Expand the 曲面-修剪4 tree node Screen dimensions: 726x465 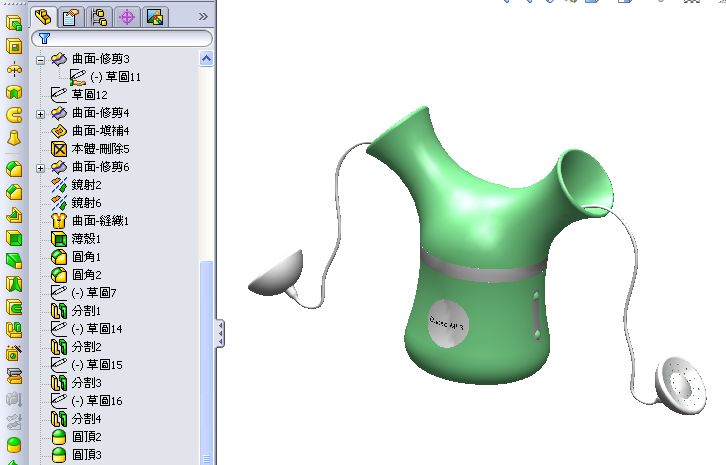(41, 114)
